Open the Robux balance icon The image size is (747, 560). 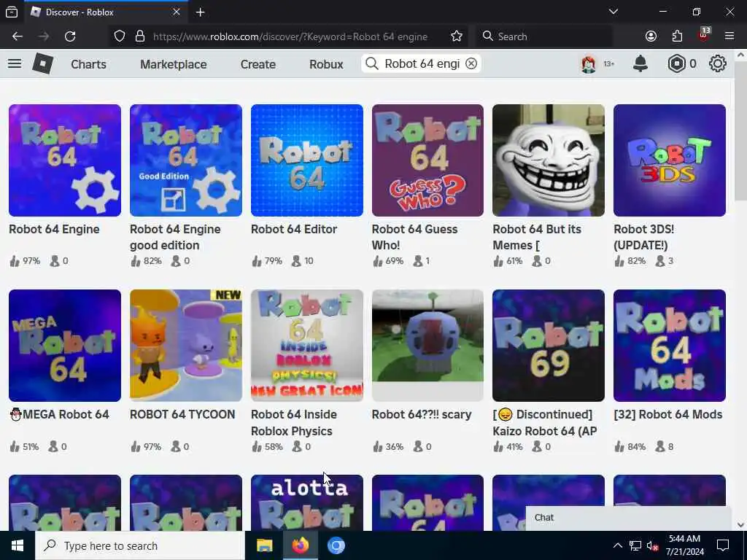pos(676,63)
